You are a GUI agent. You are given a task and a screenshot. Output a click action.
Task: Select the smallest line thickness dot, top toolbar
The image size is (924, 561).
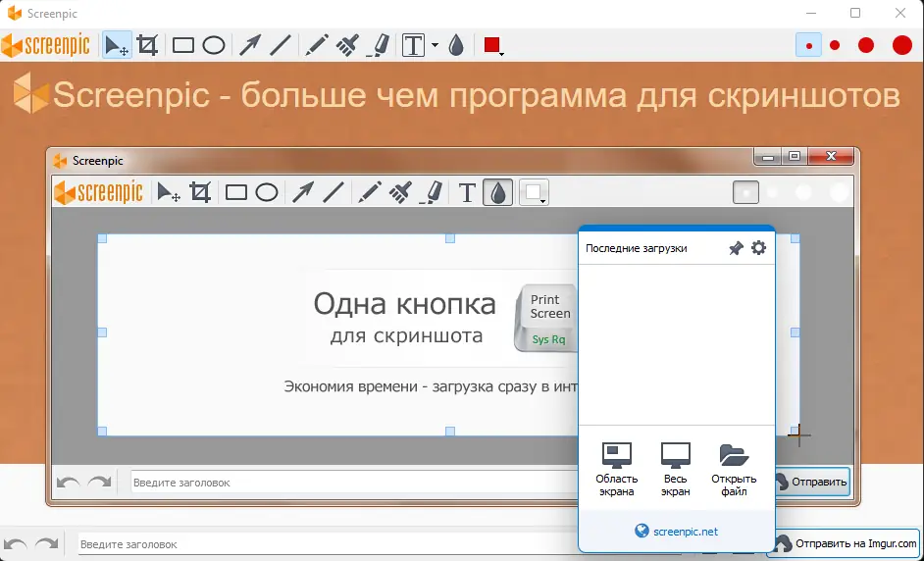pos(808,45)
